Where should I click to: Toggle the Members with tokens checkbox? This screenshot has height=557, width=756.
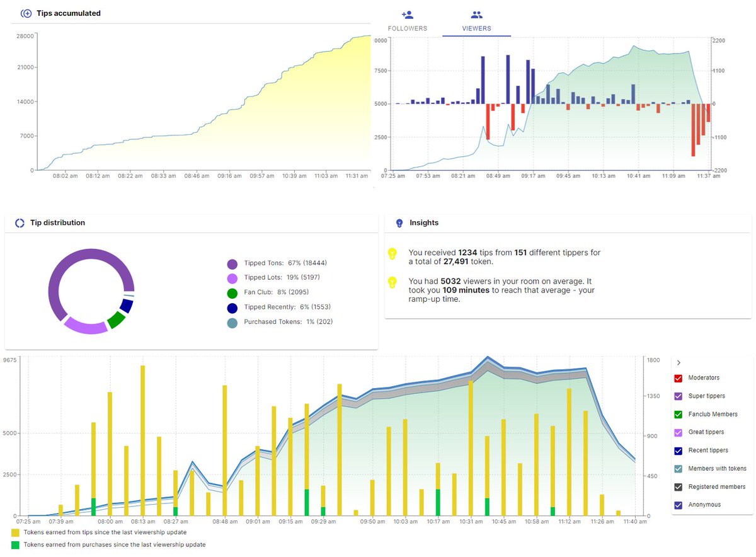(678, 469)
